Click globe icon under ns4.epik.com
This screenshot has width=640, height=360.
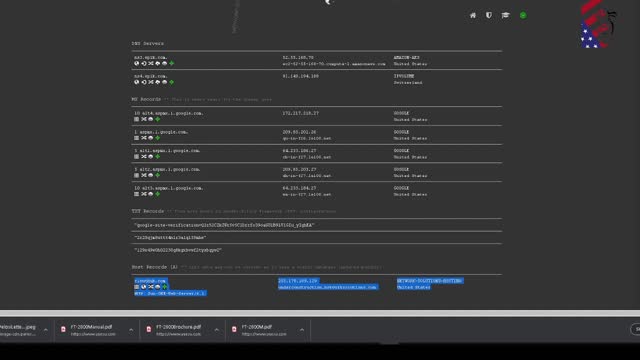pyautogui.click(x=137, y=82)
